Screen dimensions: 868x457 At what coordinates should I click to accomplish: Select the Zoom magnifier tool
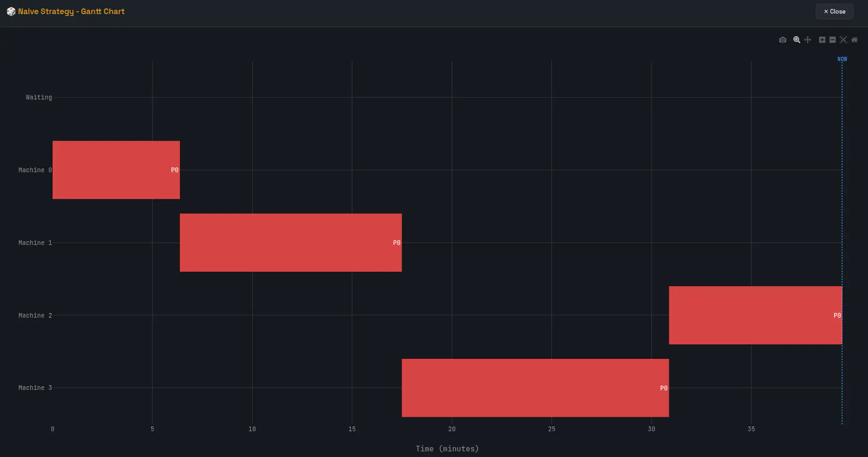(x=797, y=40)
